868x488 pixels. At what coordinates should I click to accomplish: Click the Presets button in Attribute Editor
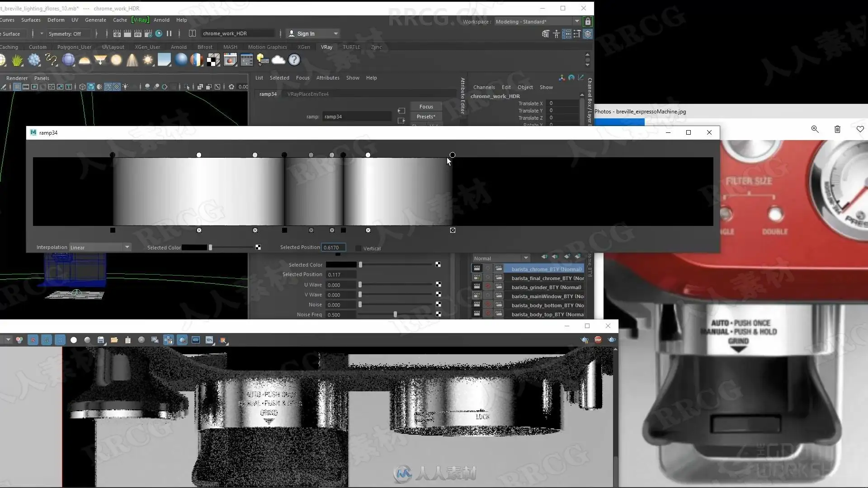(x=426, y=117)
